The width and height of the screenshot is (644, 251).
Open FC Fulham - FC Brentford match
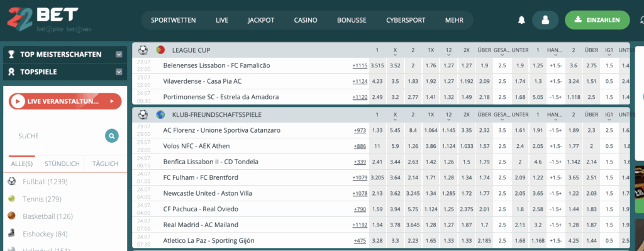(x=201, y=177)
